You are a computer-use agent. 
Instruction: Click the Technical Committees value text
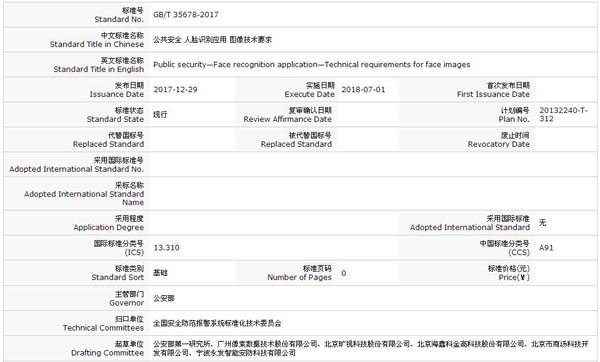[x=217, y=323]
